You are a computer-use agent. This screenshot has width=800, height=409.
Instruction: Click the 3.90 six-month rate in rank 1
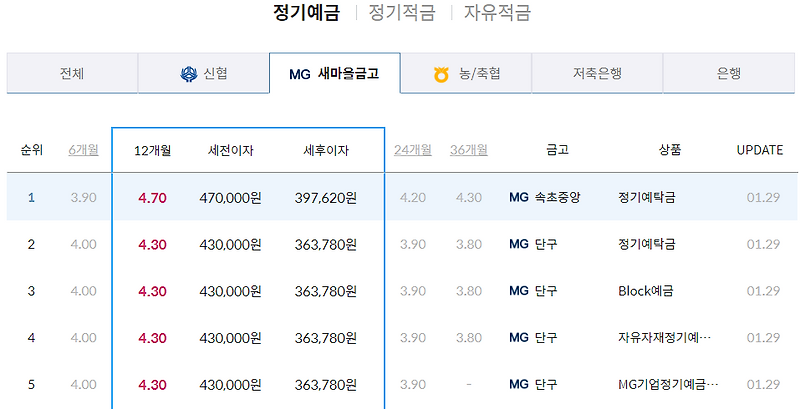(x=83, y=197)
